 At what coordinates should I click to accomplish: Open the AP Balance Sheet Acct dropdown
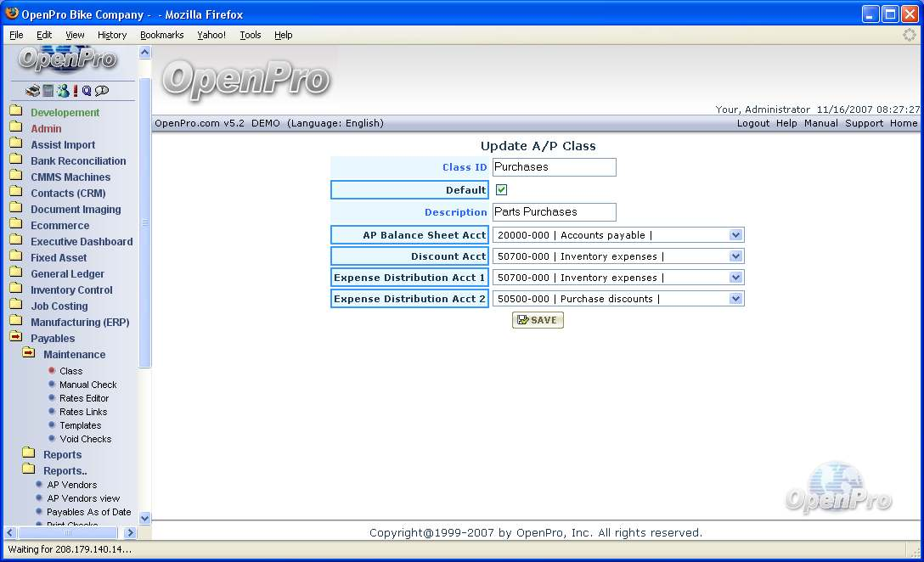coord(735,235)
